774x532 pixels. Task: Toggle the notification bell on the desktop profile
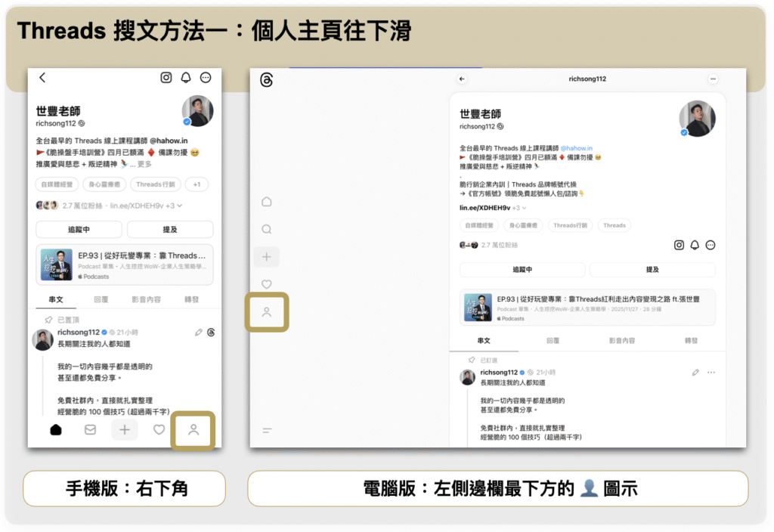pyautogui.click(x=695, y=245)
